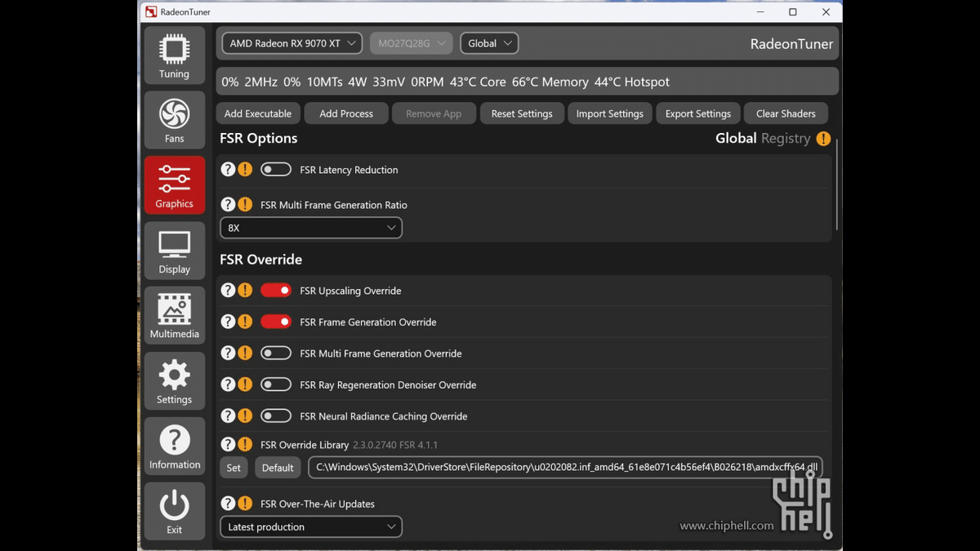Open the Settings gear section

[x=174, y=381]
